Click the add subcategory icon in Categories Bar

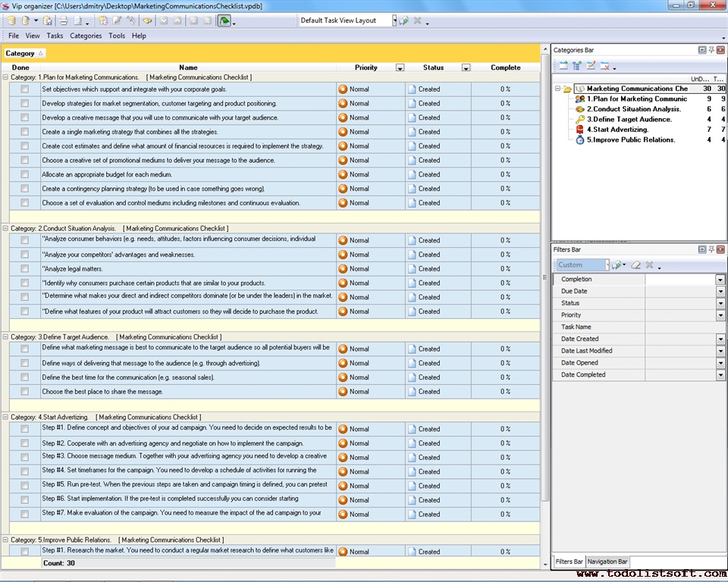point(577,66)
